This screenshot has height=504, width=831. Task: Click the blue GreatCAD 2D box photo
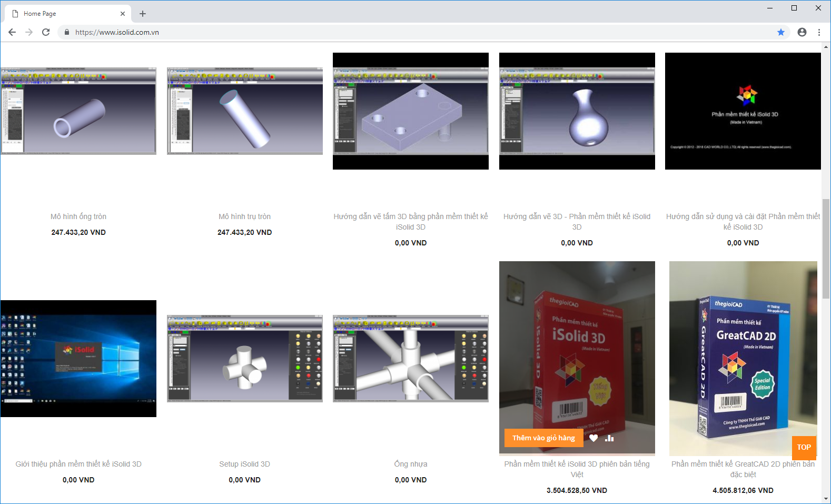pos(743,359)
